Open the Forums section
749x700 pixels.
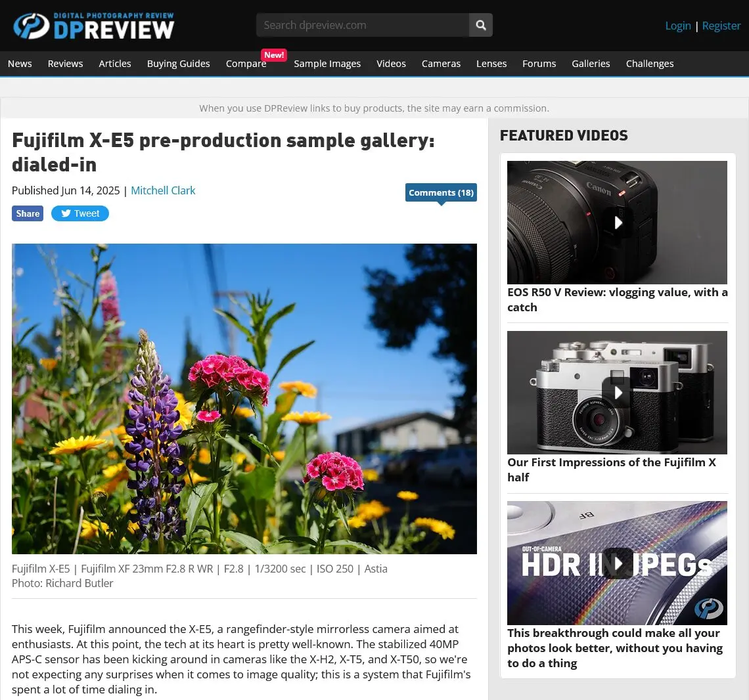[539, 64]
